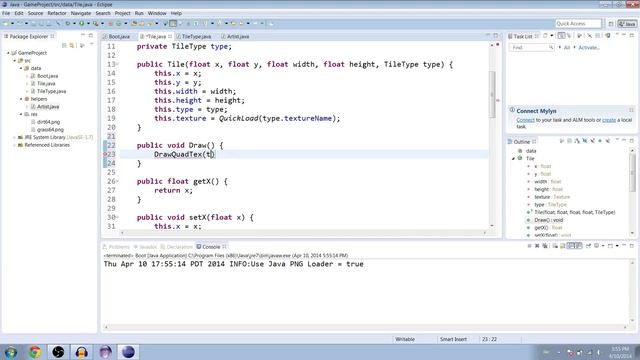Click the Quick Access field
Screen dimensions: 640x360
578,24
